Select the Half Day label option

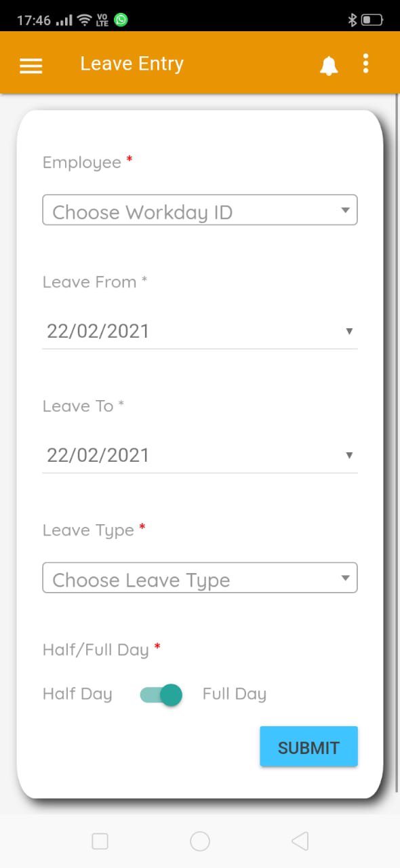[x=77, y=694]
